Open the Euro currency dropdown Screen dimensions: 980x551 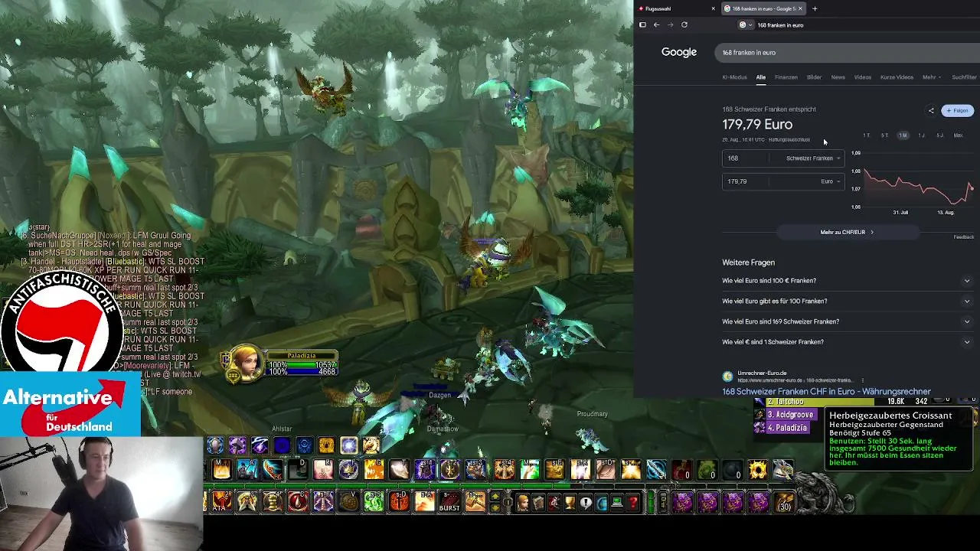pos(831,181)
